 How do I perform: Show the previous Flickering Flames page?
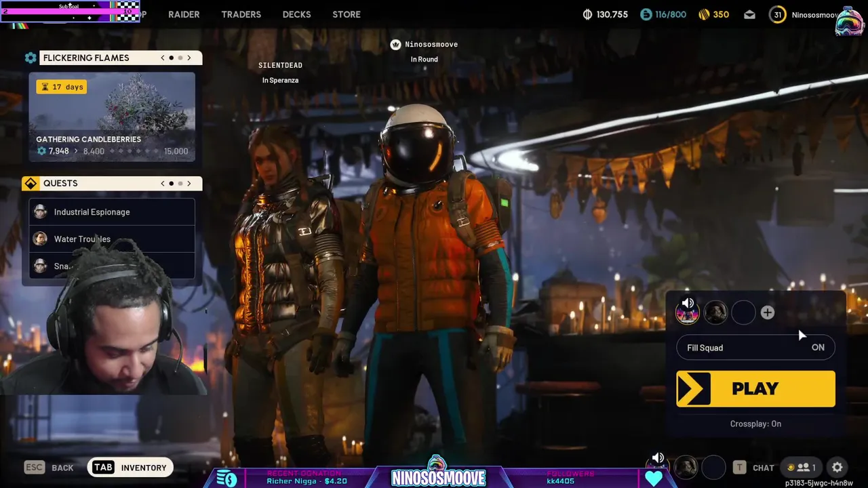[163, 58]
